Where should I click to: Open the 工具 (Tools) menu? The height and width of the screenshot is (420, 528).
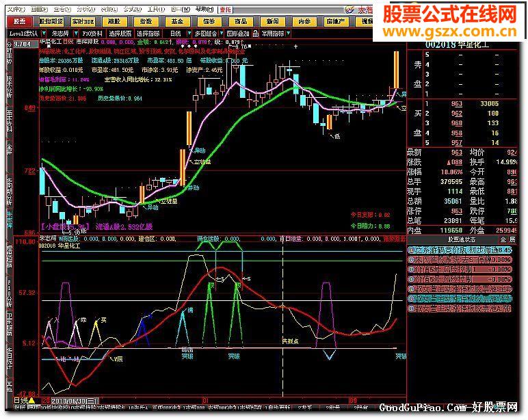click(156, 9)
